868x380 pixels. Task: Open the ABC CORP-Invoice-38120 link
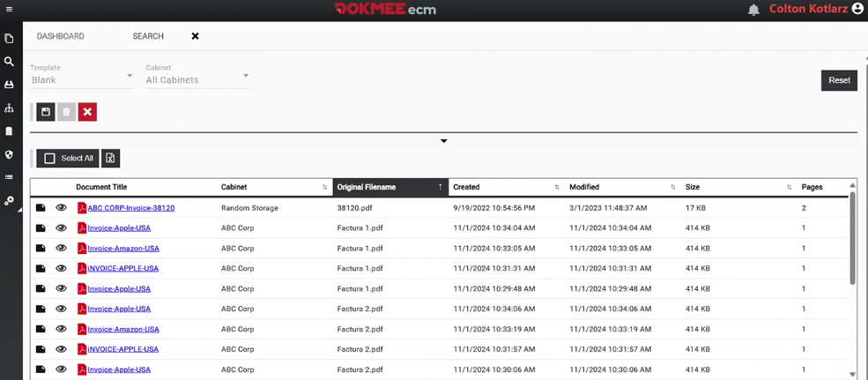click(130, 208)
